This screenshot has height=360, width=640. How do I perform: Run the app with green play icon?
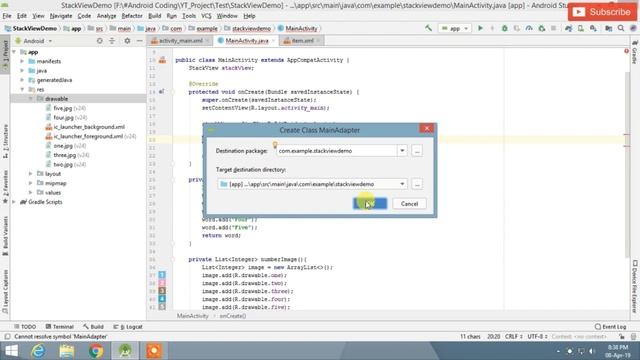pyautogui.click(x=480, y=28)
